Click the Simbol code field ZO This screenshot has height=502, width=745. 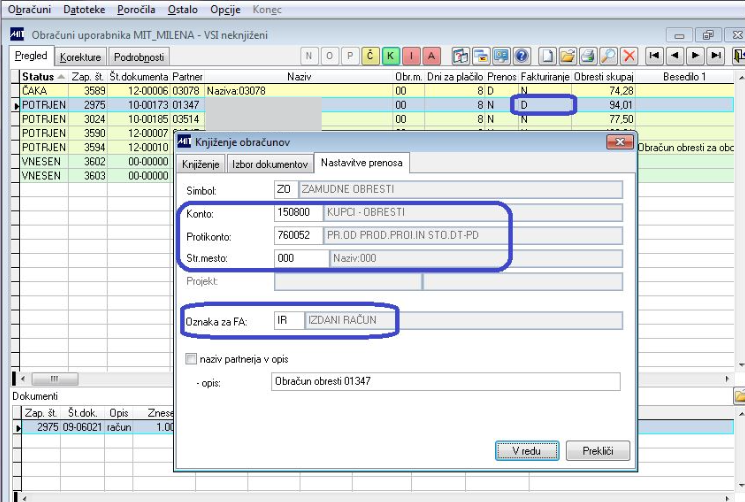pyautogui.click(x=286, y=189)
